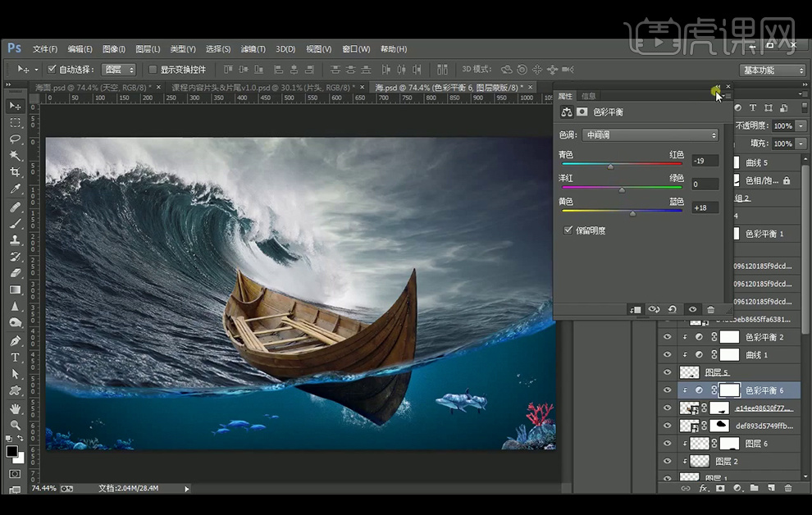Open the 色调 tone dropdown
The image size is (812, 515).
651,135
